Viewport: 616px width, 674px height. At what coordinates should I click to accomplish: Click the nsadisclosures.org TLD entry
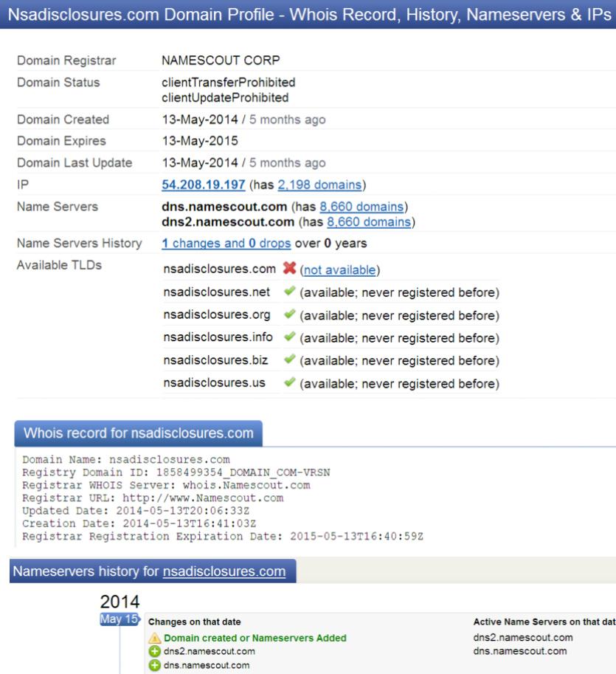coord(217,314)
